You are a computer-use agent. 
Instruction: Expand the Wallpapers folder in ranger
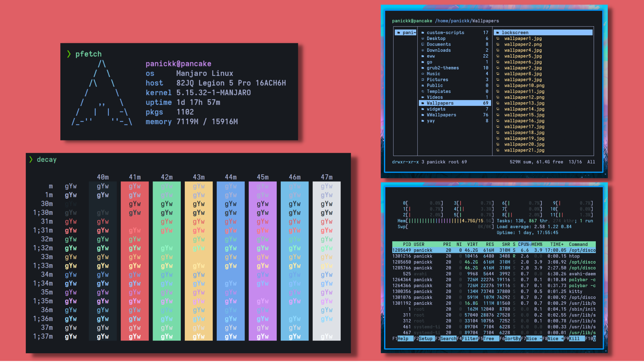point(440,103)
